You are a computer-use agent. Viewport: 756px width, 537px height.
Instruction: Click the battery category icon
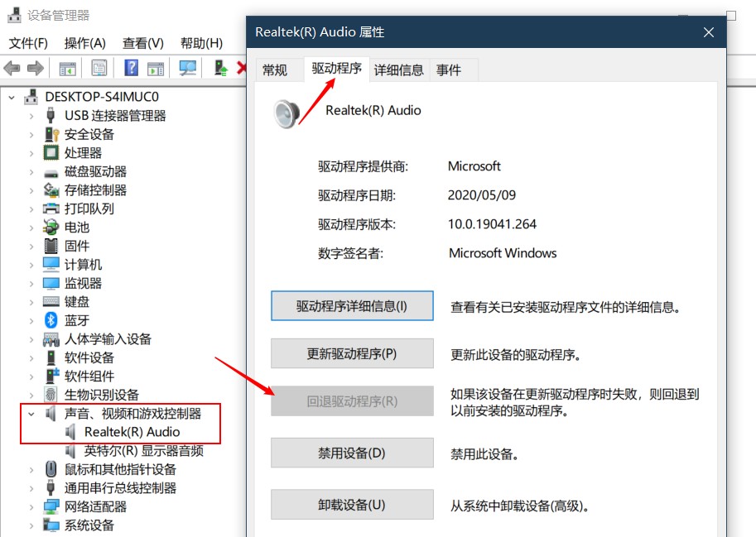click(x=51, y=227)
